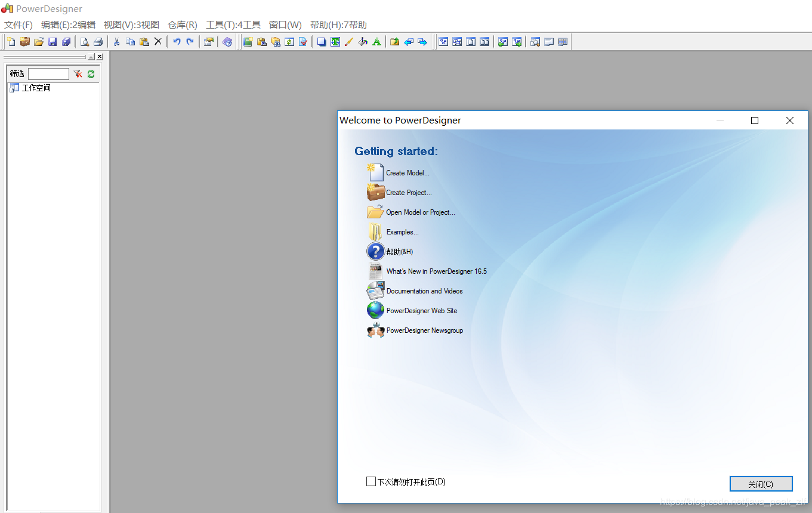
Task: Click the New Model toolbar icon
Action: click(11, 42)
